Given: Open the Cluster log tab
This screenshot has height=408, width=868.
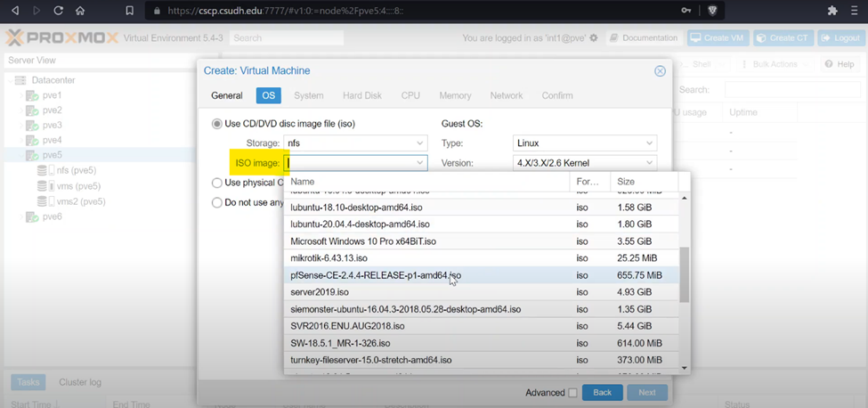Looking at the screenshot, I should click(x=80, y=382).
